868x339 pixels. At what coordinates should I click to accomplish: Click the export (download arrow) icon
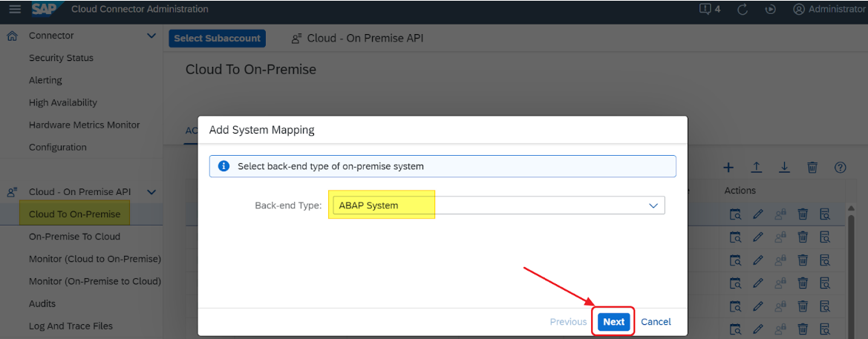point(784,168)
